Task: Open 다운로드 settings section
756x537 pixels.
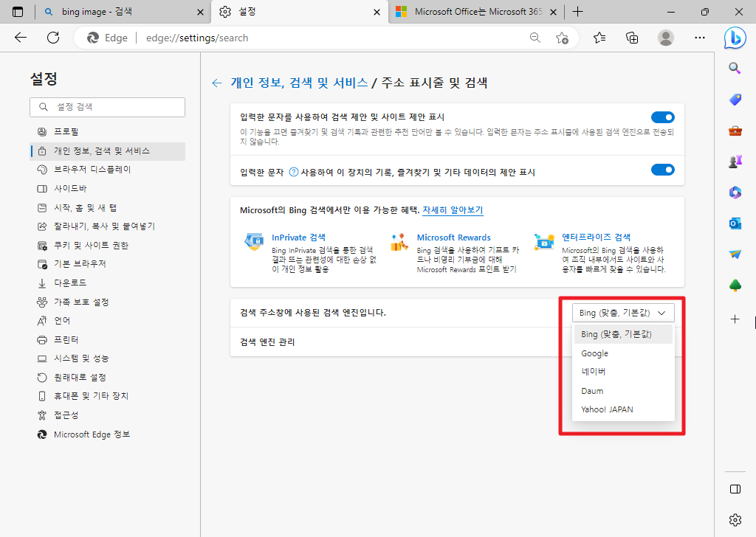Action: tap(108, 283)
